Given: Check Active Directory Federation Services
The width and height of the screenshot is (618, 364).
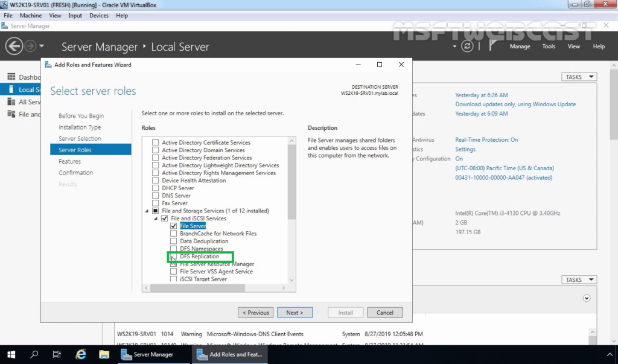Looking at the screenshot, I should pyautogui.click(x=155, y=158).
